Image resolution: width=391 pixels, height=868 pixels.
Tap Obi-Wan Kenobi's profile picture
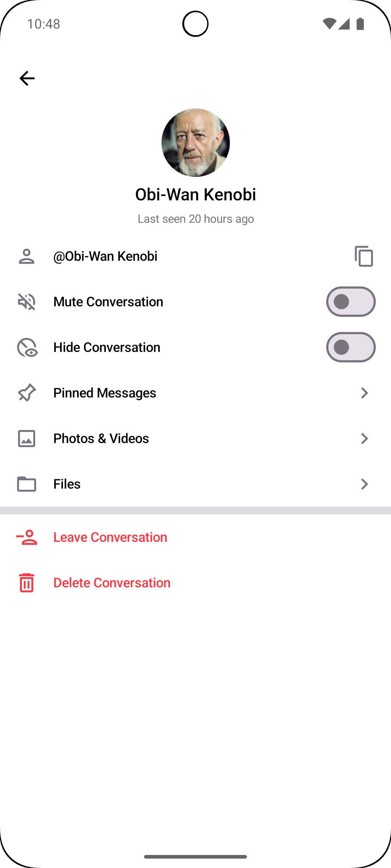click(x=195, y=142)
